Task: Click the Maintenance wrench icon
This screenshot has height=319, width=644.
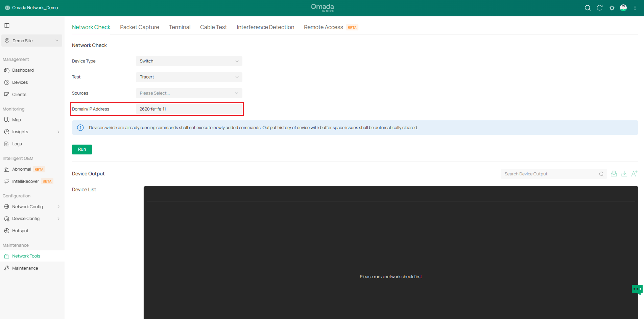Action: (7, 268)
